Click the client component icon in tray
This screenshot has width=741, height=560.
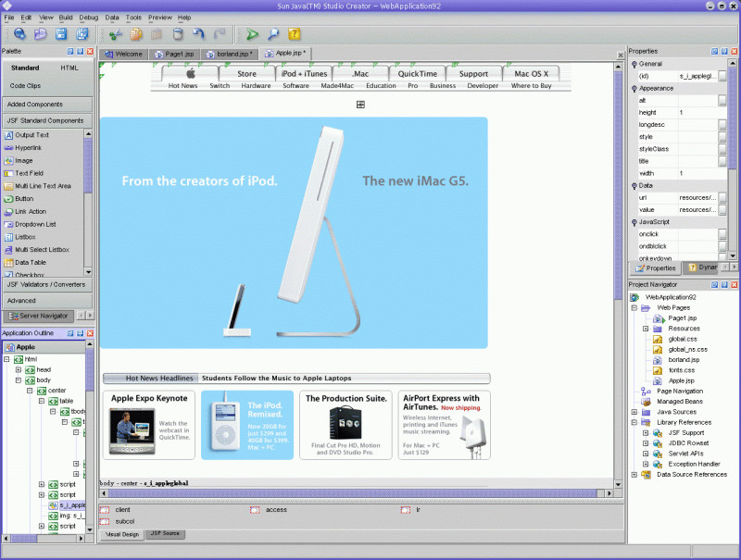click(105, 510)
